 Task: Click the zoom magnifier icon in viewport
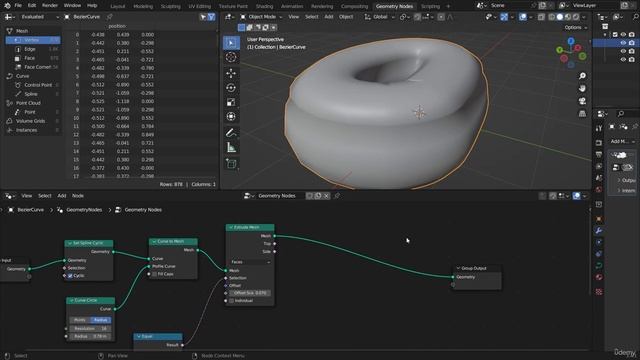tap(582, 76)
